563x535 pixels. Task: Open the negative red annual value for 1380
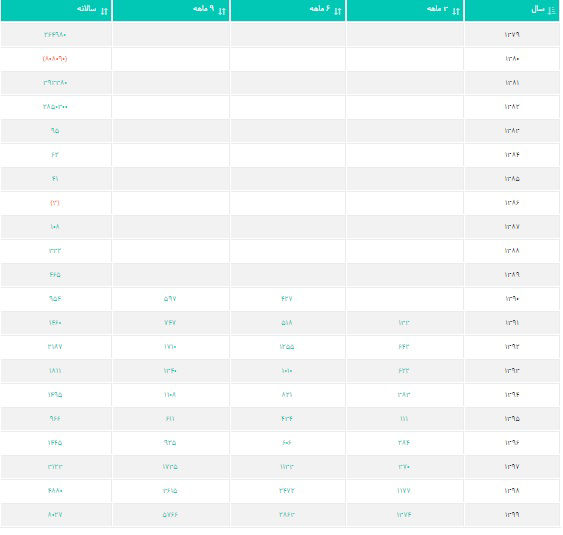coord(55,59)
